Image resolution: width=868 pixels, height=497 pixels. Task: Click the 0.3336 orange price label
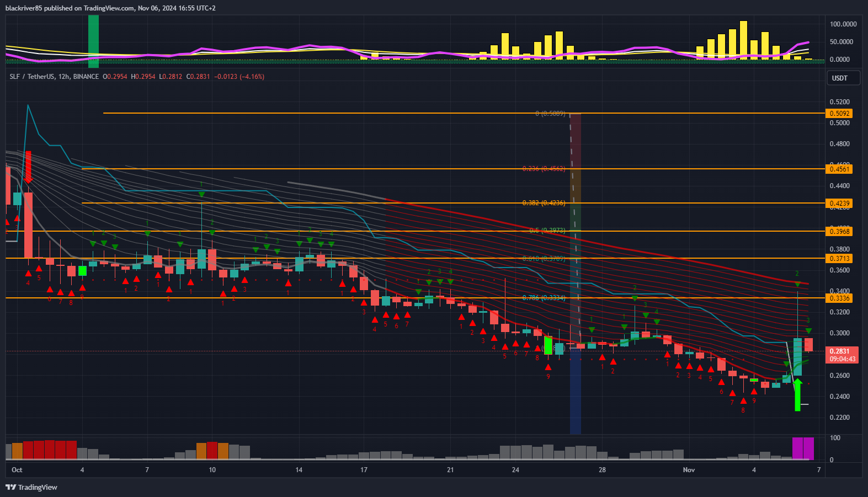tap(839, 298)
